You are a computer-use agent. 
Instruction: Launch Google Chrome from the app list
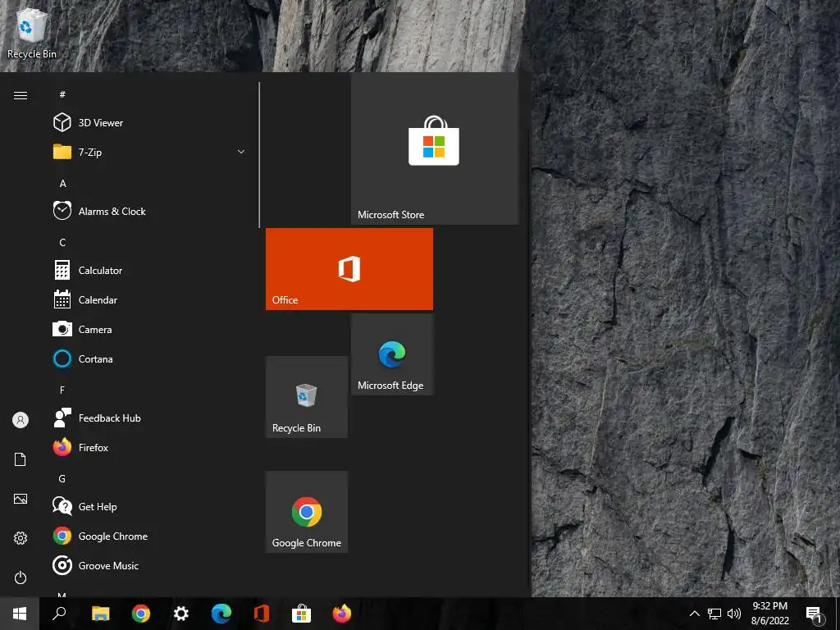[x=151, y=536]
